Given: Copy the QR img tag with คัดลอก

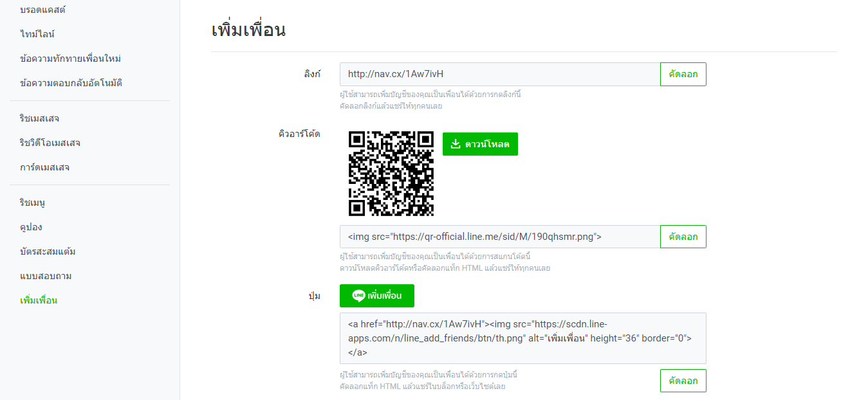Looking at the screenshot, I should pos(683,237).
